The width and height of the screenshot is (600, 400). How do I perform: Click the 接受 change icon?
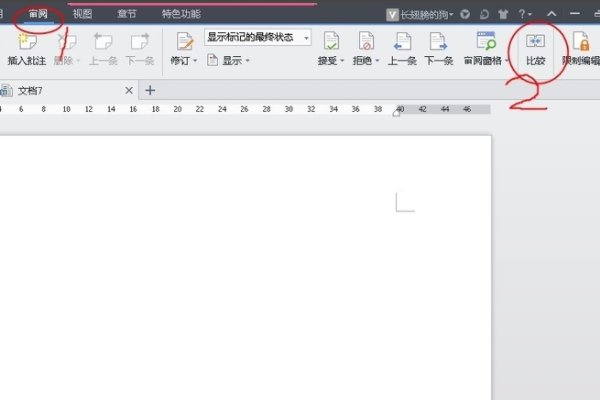(331, 41)
